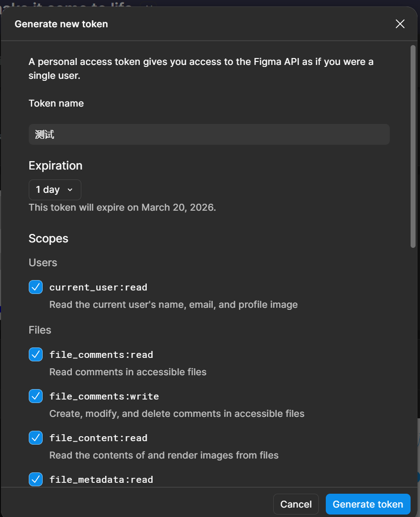This screenshot has height=517, width=420.
Task: Untick the file_content:read checkbox
Action: [x=36, y=438]
